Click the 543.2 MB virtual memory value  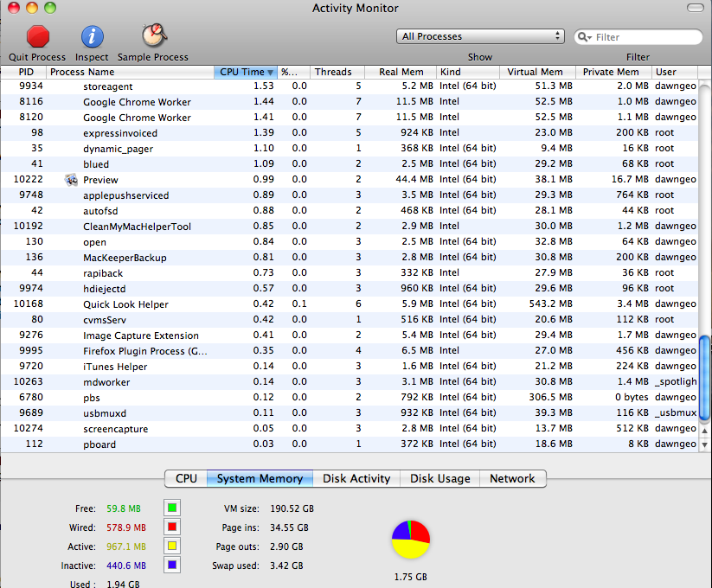pos(550,304)
